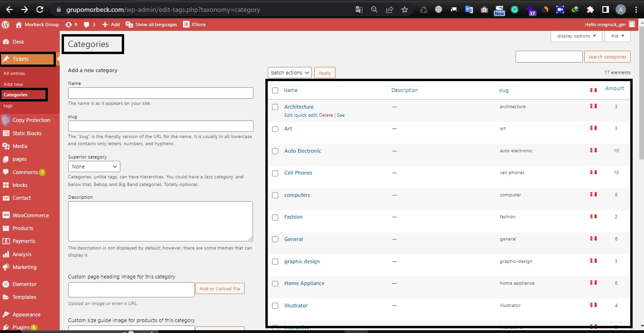Open the Marketing megaphone icon

6,267
